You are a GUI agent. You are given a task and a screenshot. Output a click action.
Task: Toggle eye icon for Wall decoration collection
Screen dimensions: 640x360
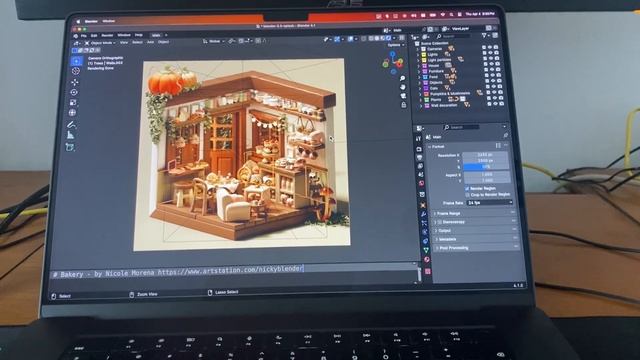pyautogui.click(x=496, y=104)
